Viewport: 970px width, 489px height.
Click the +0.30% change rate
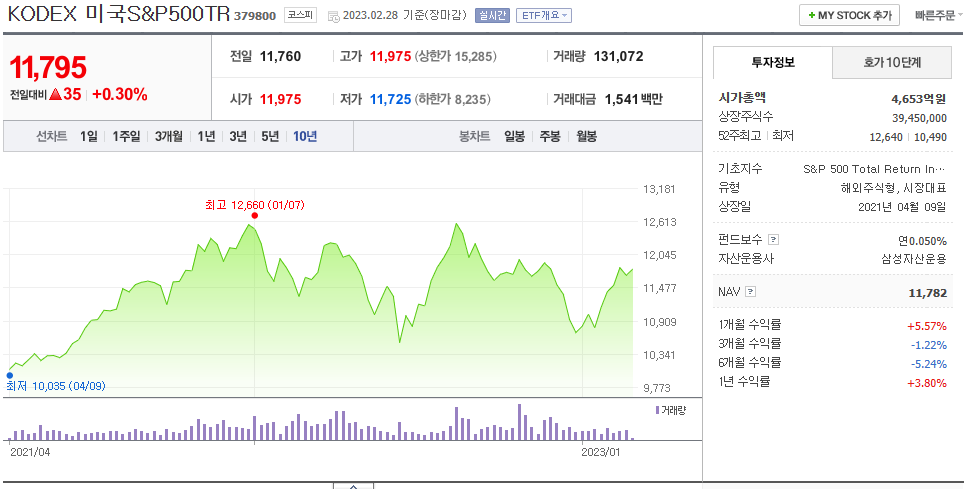pyautogui.click(x=120, y=94)
